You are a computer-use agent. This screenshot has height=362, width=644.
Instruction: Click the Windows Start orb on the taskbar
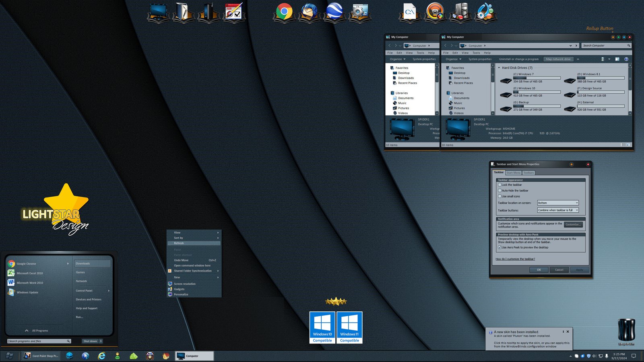[10, 356]
